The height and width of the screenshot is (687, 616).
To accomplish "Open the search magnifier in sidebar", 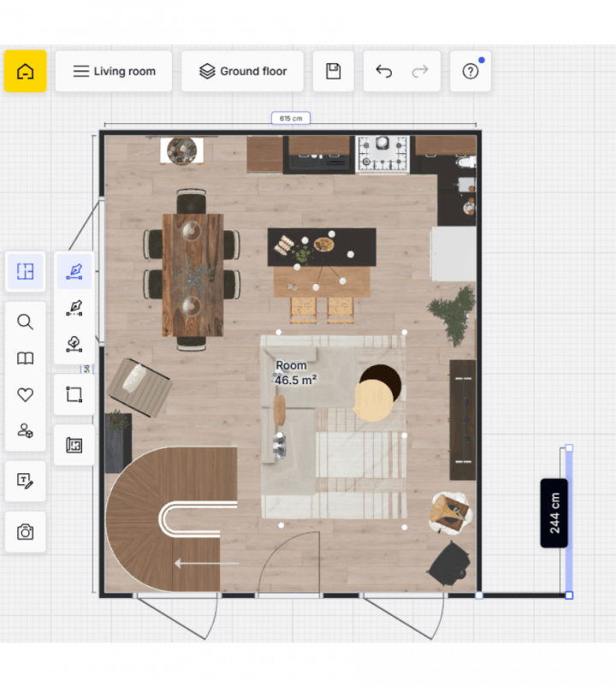I will [26, 322].
